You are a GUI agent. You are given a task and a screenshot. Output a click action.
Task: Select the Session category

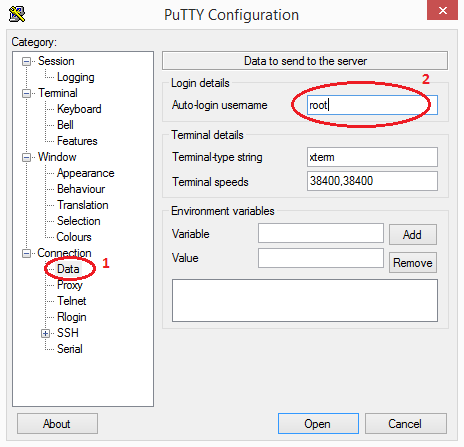coord(56,61)
